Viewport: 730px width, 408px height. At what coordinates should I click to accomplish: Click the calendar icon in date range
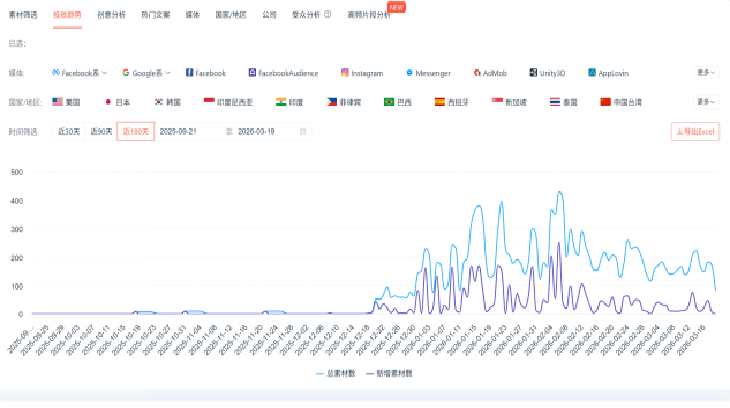tap(304, 131)
